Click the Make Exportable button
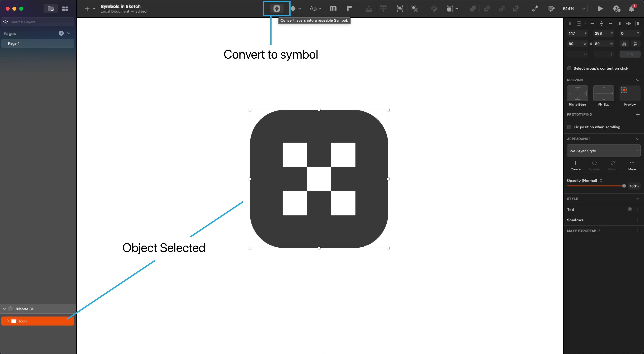 [x=637, y=231]
